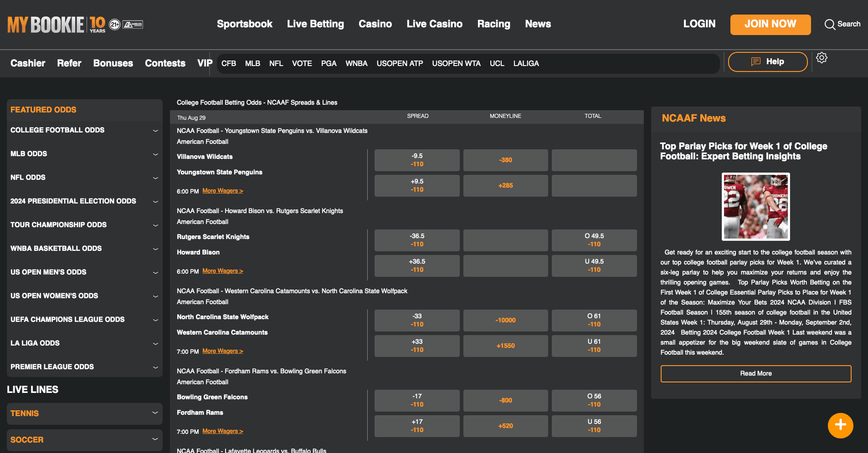Pick Western Carolina +1550 moneyline
The width and height of the screenshot is (868, 453).
point(505,346)
